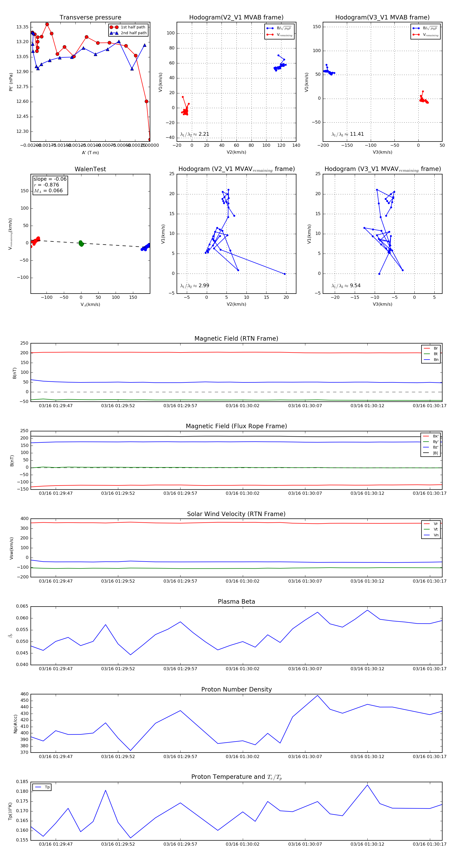Click the 'V_A(km/s)' axis label
This screenshot has width=473, height=868.
pyautogui.click(x=90, y=305)
